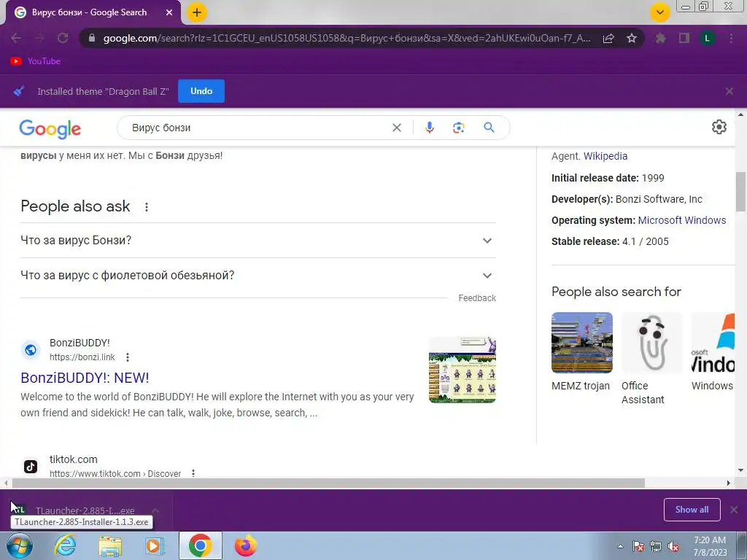Open tiktok.com result options dots

point(193,473)
